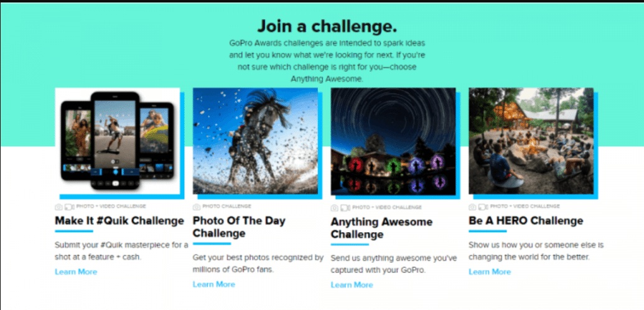The image size is (644, 310).
Task: Click camera icon above Photo Of The Day
Action: pos(197,207)
